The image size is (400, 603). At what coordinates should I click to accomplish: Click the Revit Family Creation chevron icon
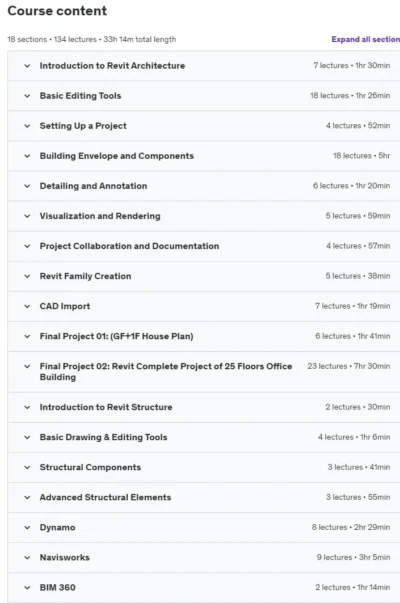(x=27, y=276)
